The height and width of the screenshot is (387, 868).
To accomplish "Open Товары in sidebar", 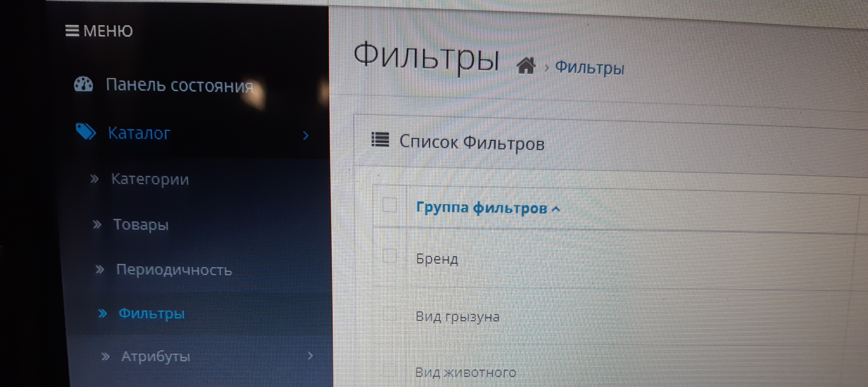I will [141, 225].
